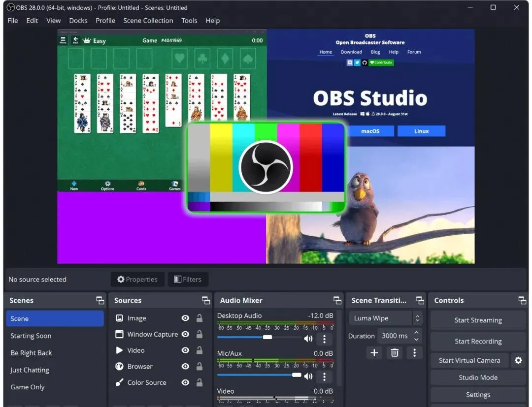Pop out the Controls dock
Screen dimensions: 532x407
(x=522, y=300)
